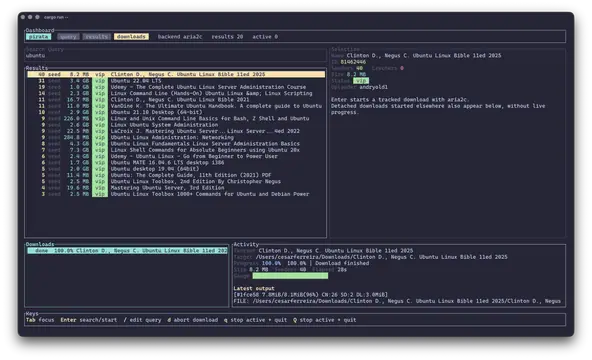Click the Enter search/start key hint
592x360 pixels.
89,320
